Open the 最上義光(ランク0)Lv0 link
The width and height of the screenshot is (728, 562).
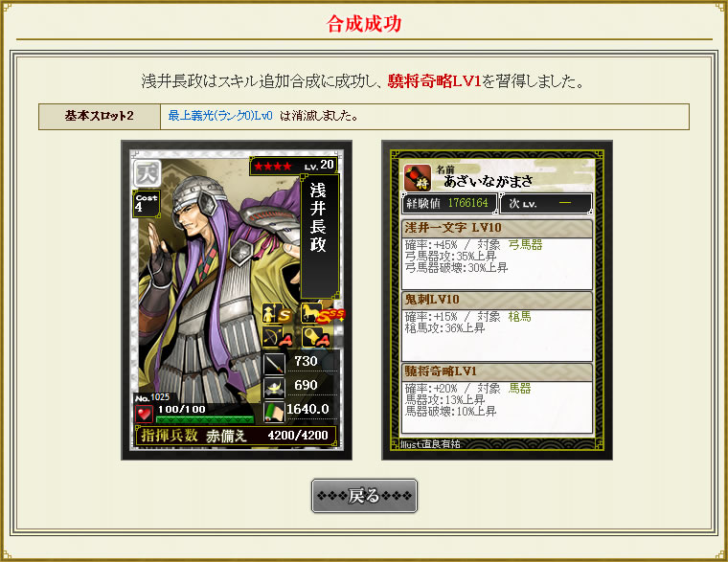tap(220, 116)
